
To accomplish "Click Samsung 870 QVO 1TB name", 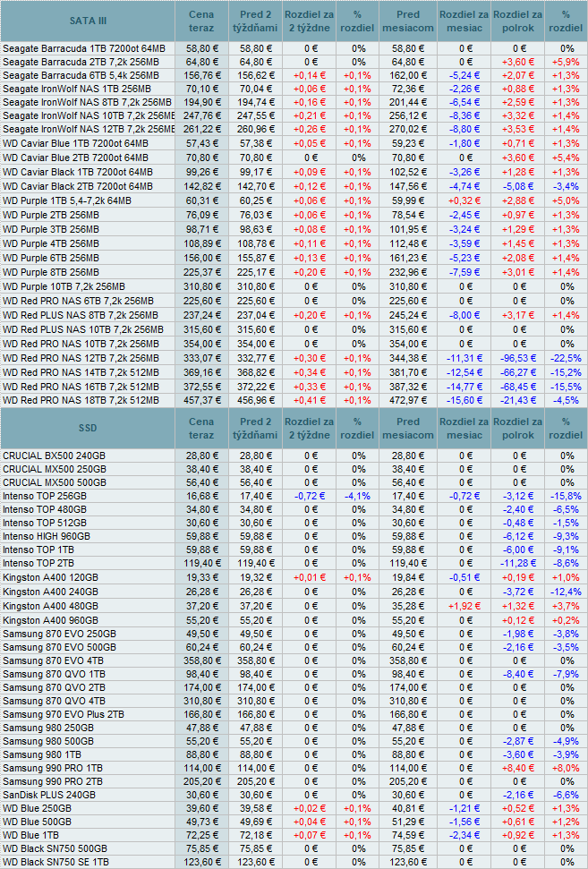I will (54, 675).
